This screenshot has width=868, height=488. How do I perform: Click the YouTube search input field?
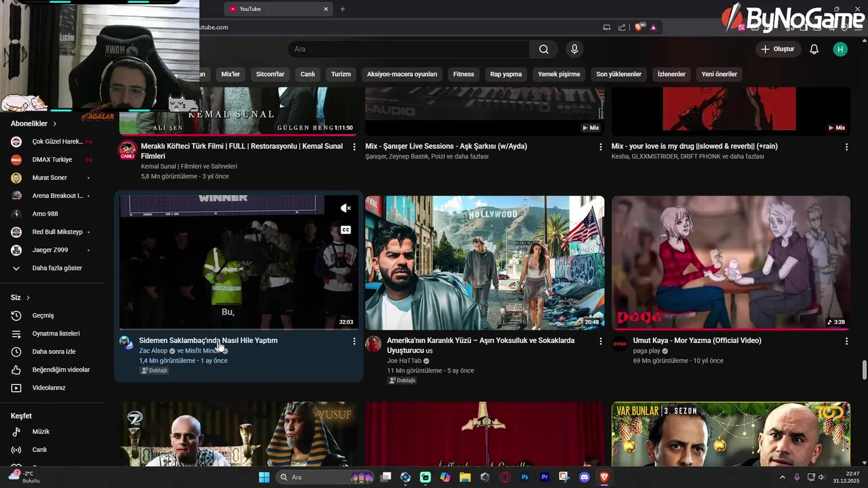(409, 49)
